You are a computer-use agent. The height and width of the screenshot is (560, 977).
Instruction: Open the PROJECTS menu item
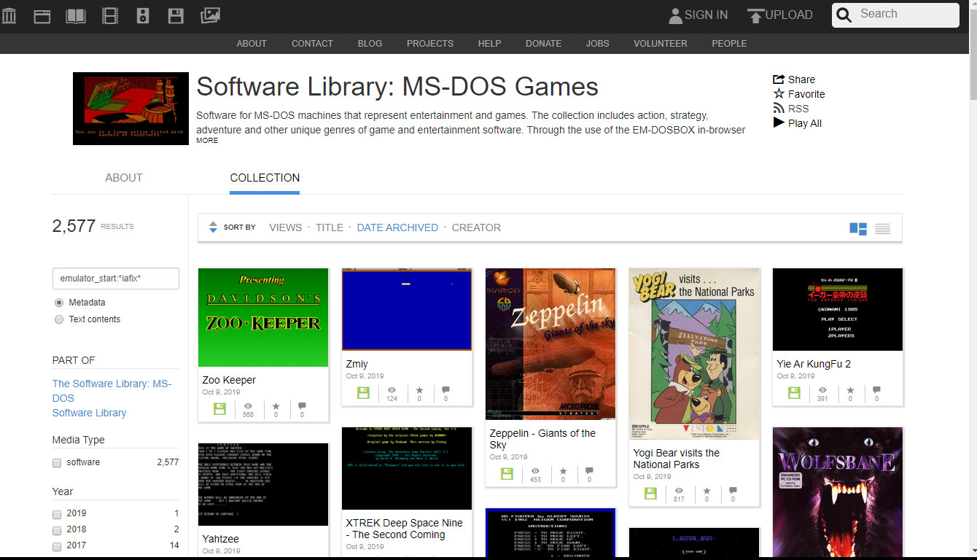pos(430,44)
